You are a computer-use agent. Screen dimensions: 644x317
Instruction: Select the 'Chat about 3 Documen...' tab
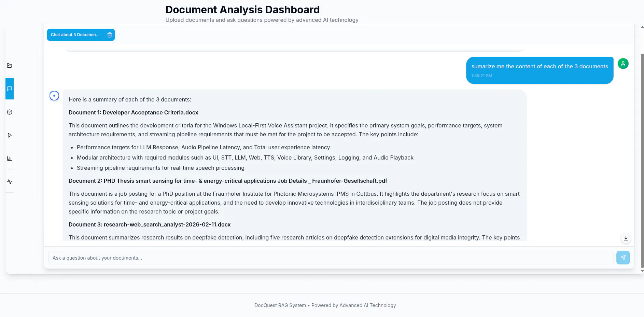(75, 35)
